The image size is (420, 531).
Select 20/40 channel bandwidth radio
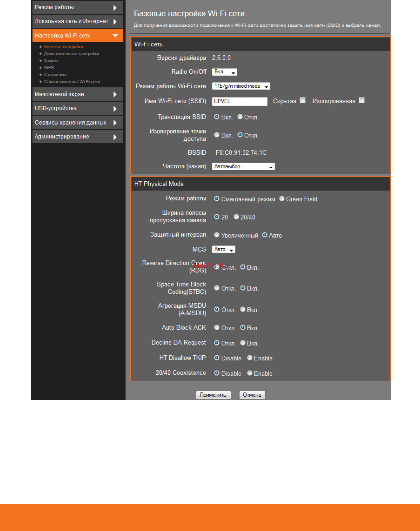pos(236,217)
